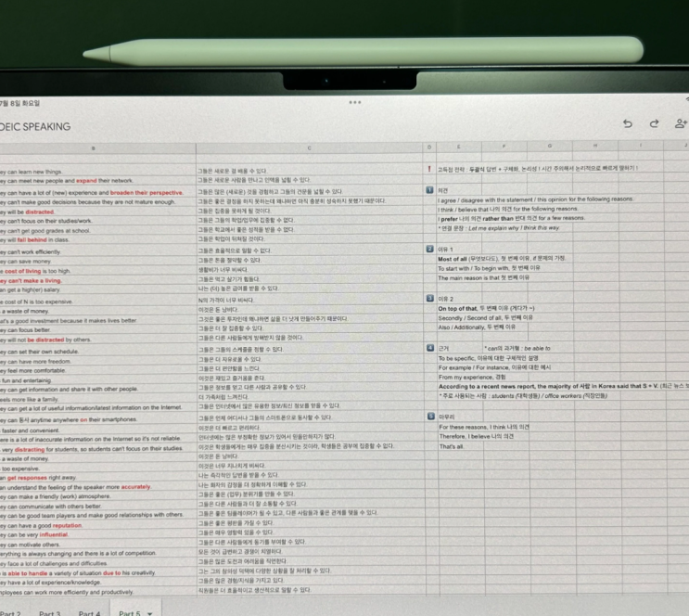Select column B header

click(93, 148)
